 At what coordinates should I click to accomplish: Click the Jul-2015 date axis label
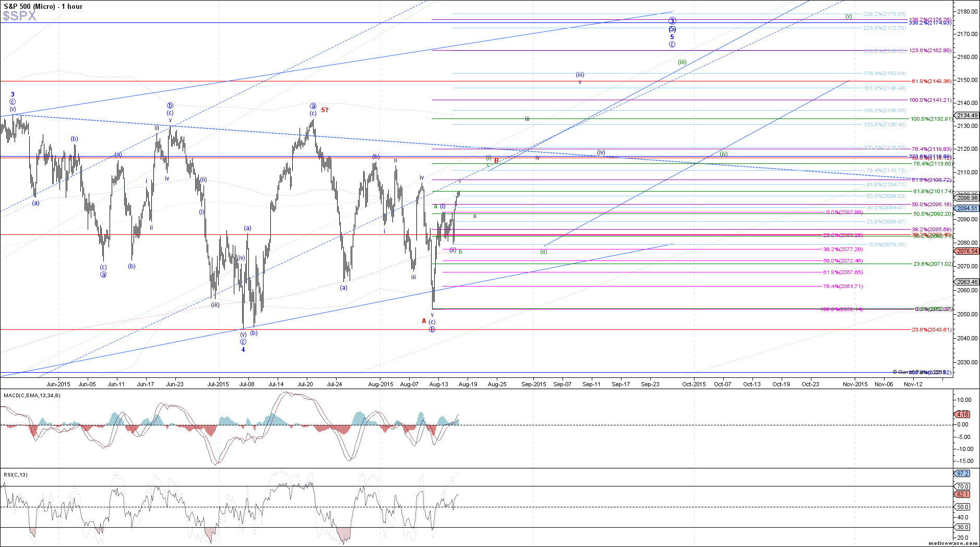coord(218,384)
